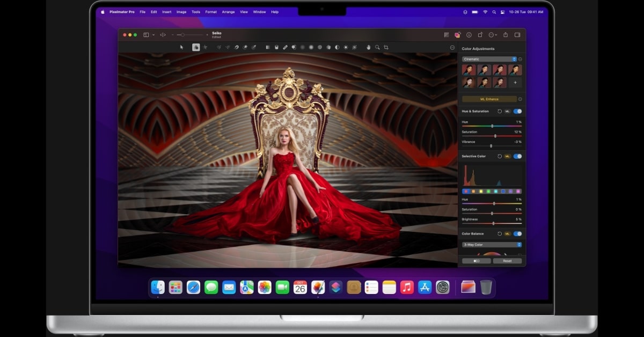The image size is (644, 337).
Task: Open the Tools menu
Action: tap(196, 12)
